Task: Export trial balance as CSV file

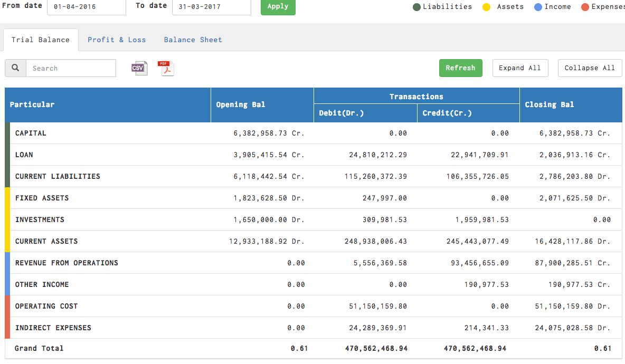Action: pos(139,68)
